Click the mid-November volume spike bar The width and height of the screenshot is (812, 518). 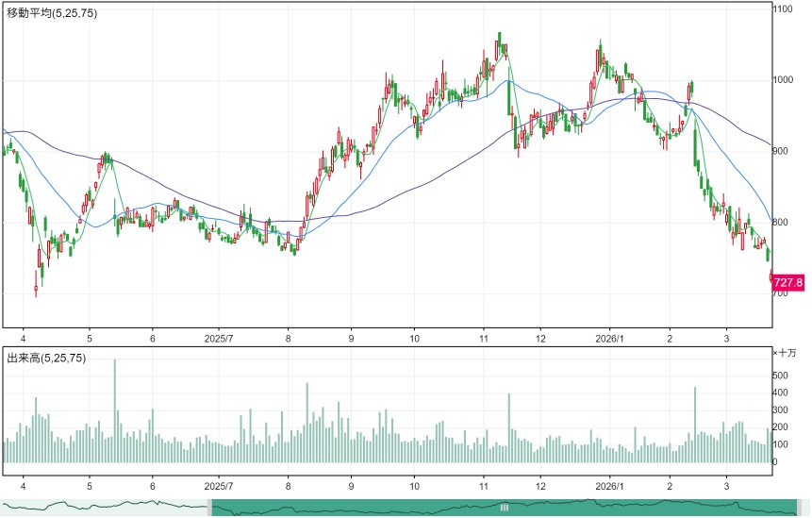point(509,427)
